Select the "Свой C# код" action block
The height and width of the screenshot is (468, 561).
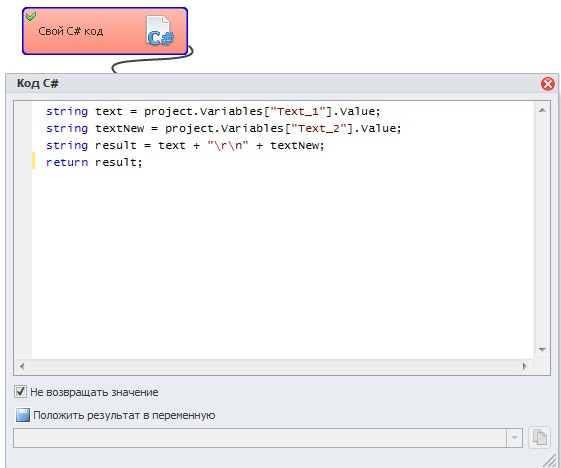tap(105, 31)
